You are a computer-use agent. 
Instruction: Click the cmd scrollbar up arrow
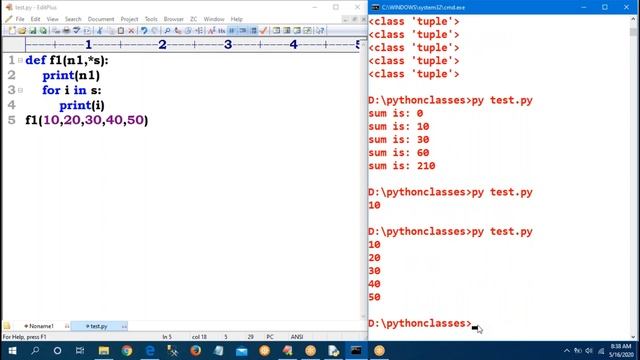click(x=633, y=19)
